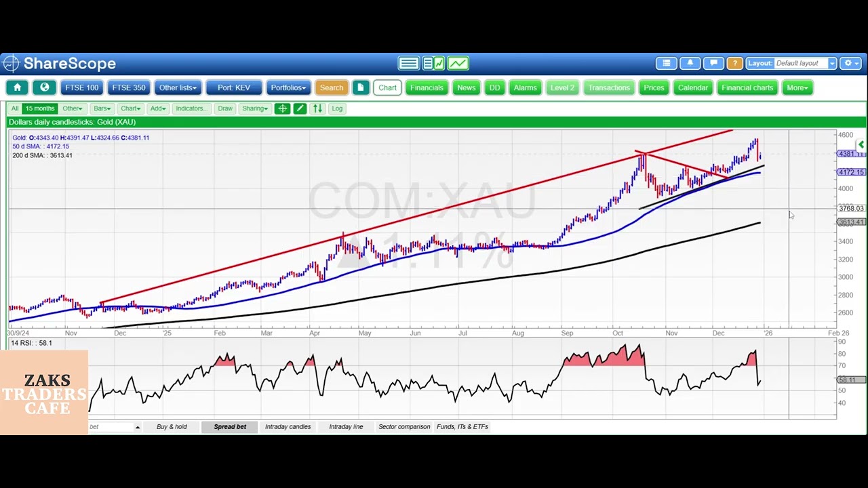Select the list-only view layout icon
This screenshot has height=488, width=868.
(409, 64)
